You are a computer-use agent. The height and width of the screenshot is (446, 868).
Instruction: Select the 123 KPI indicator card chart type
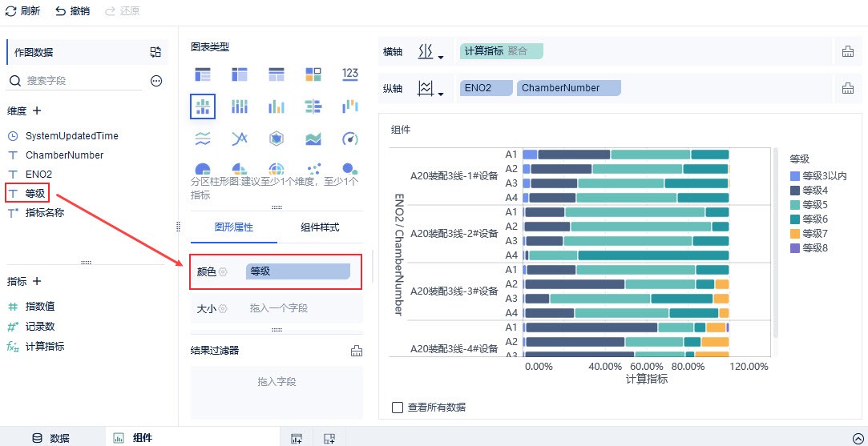[349, 74]
